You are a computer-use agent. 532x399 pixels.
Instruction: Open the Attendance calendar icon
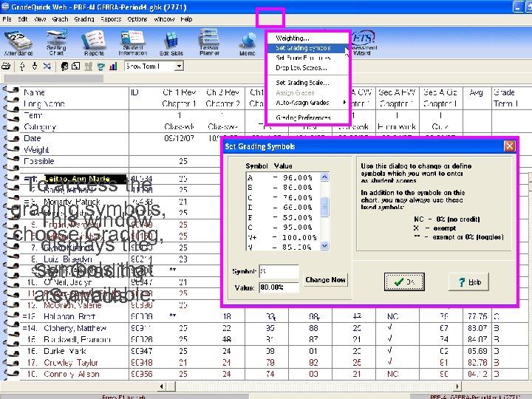coord(18,43)
